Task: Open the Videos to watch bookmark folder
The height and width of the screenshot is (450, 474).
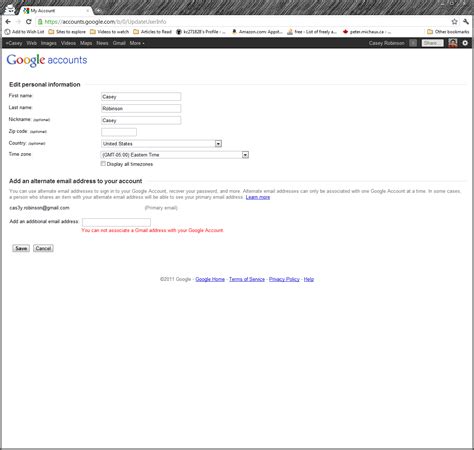Action: tap(109, 32)
